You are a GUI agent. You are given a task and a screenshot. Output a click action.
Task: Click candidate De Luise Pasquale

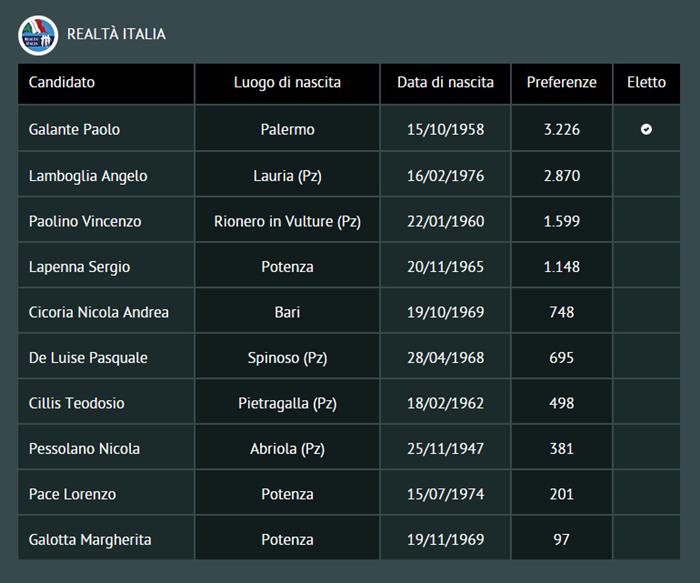pyautogui.click(x=88, y=358)
